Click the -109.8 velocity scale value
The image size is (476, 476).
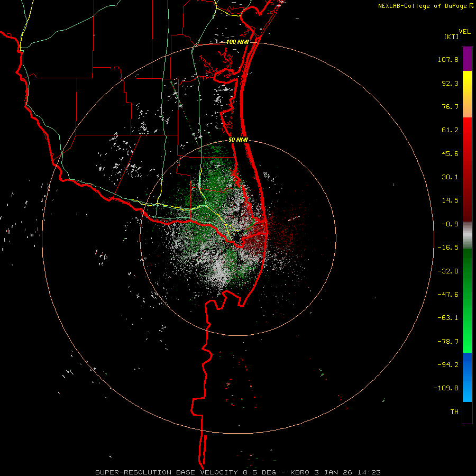pos(446,388)
